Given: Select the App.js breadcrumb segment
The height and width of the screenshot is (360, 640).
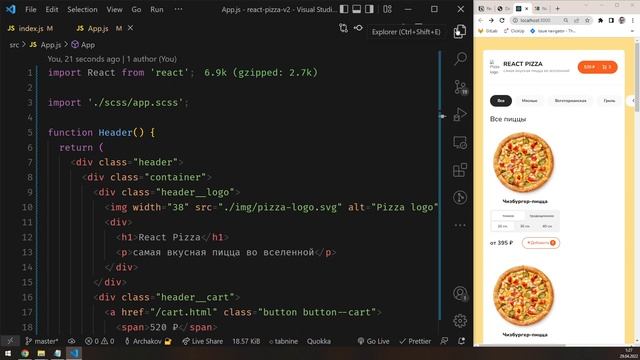Looking at the screenshot, I should pos(45,45).
